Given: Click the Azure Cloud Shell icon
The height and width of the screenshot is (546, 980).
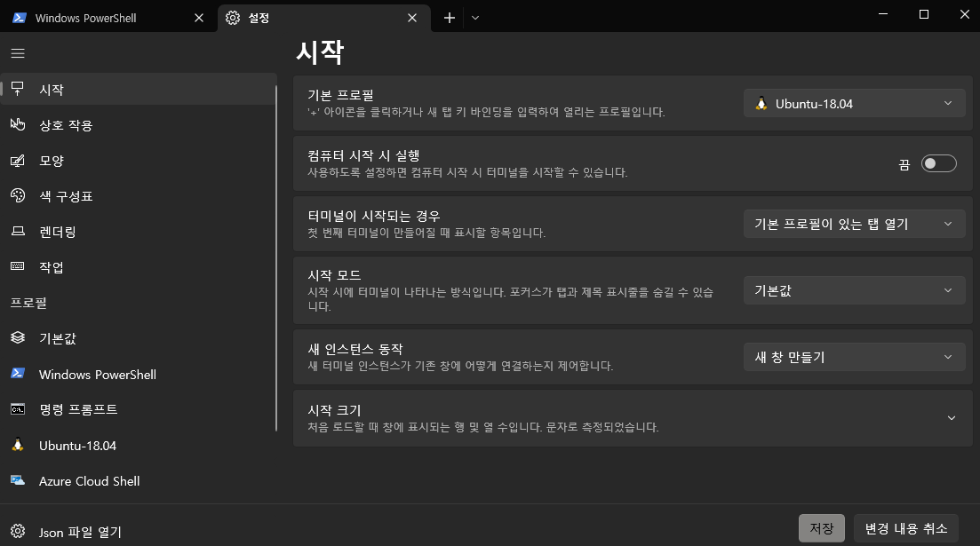Looking at the screenshot, I should [18, 480].
